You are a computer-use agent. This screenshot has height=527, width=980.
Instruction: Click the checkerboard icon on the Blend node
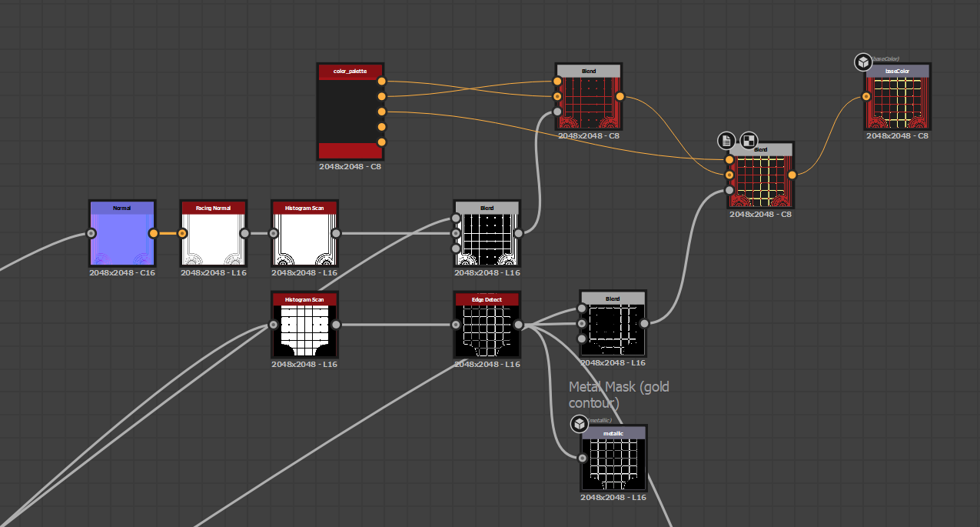point(748,140)
